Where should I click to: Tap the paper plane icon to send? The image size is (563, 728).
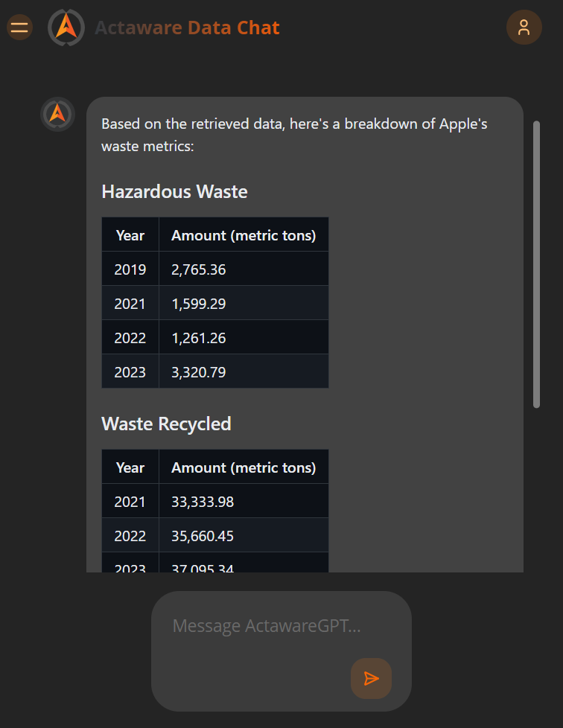coord(371,678)
